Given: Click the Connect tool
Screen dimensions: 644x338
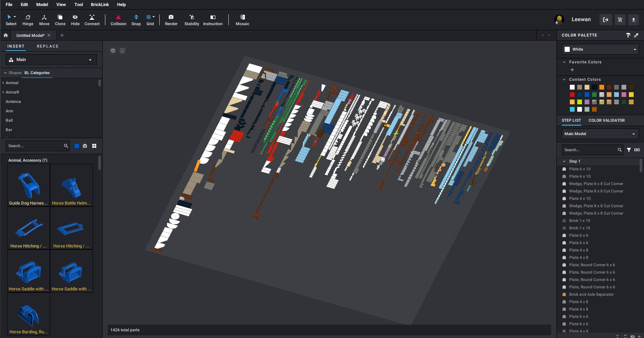Looking at the screenshot, I should pyautogui.click(x=92, y=20).
